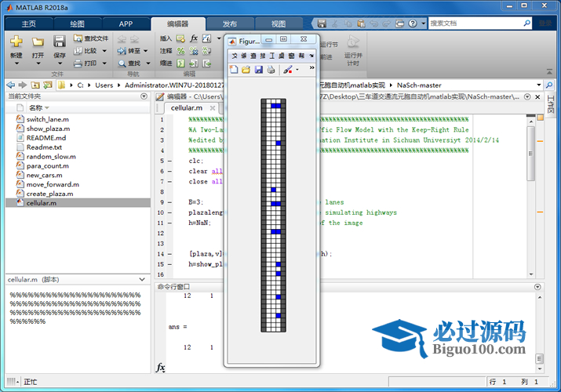The width and height of the screenshot is (561, 392).
Task: Click New Figure icon in Figure window
Action: tap(234, 69)
